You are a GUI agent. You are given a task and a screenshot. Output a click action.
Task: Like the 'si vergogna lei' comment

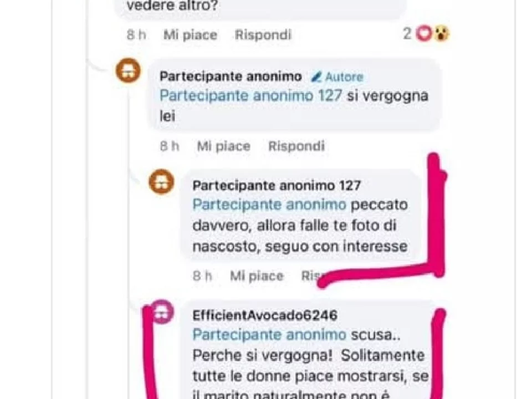point(223,146)
